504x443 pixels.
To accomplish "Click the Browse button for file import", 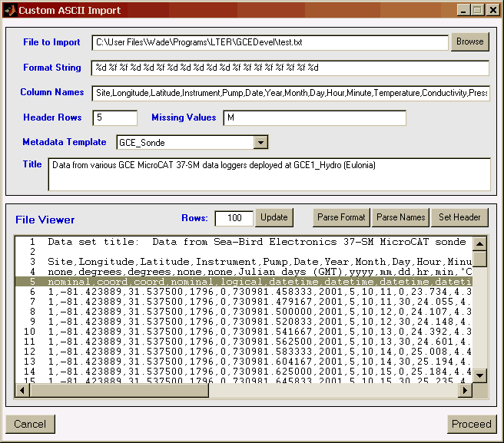I will tap(469, 41).
